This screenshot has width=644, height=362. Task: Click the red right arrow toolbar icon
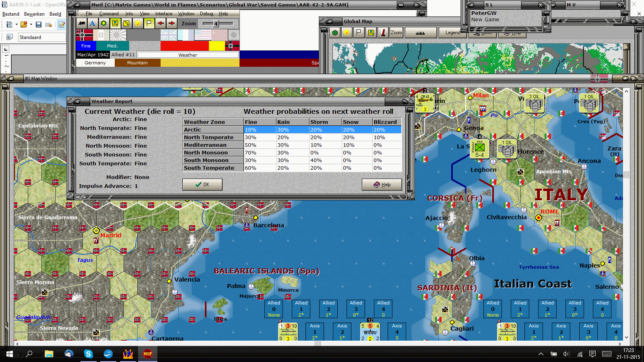point(171,23)
